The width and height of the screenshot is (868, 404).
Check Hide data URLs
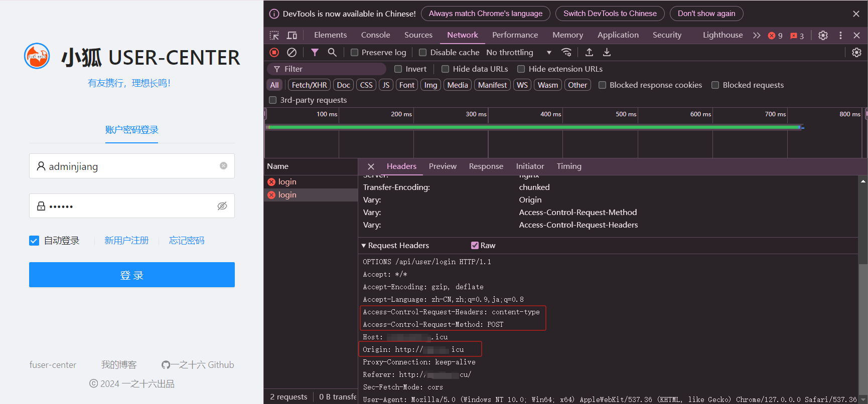tap(445, 69)
